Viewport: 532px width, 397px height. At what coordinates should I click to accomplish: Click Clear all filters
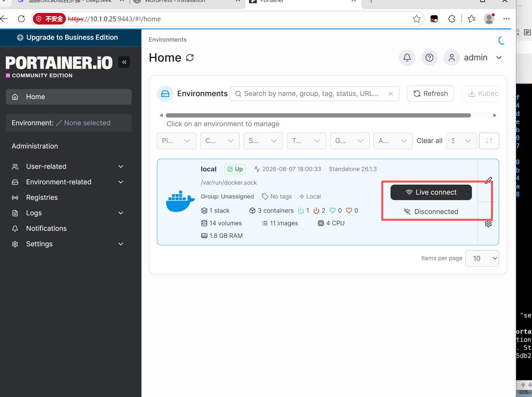tap(430, 141)
